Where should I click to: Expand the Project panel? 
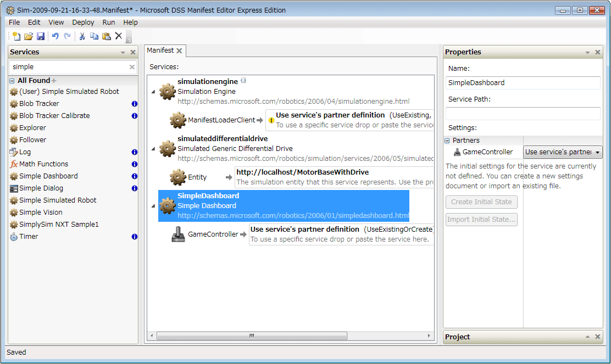(587, 337)
